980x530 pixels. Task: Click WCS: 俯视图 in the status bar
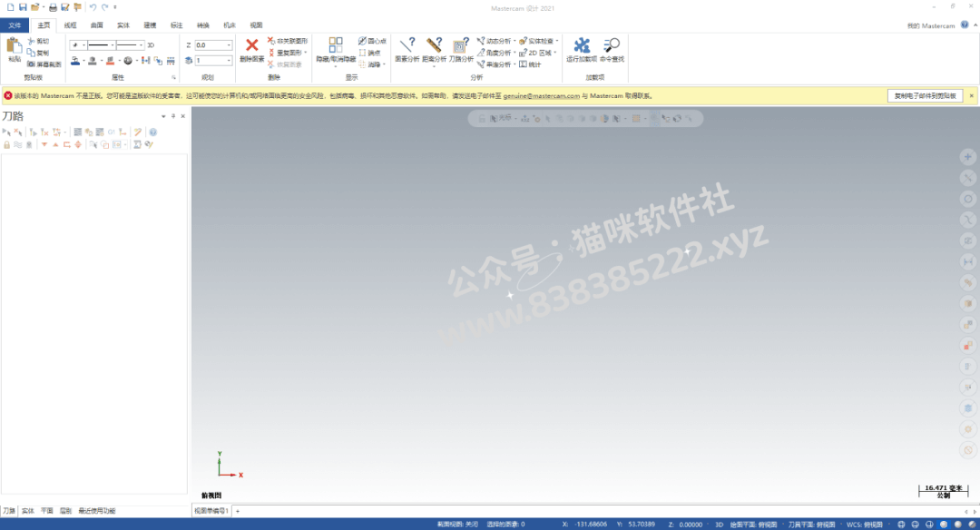pyautogui.click(x=865, y=525)
